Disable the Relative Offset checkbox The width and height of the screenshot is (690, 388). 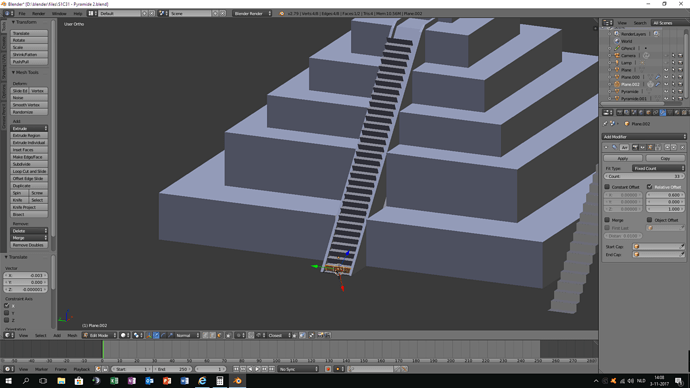point(650,187)
